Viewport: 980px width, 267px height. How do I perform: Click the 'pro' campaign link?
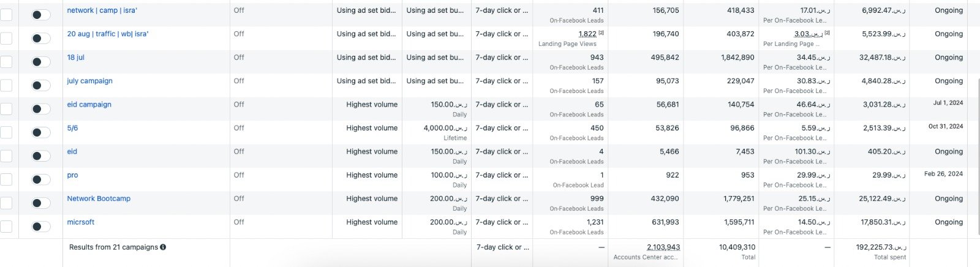coord(72,175)
